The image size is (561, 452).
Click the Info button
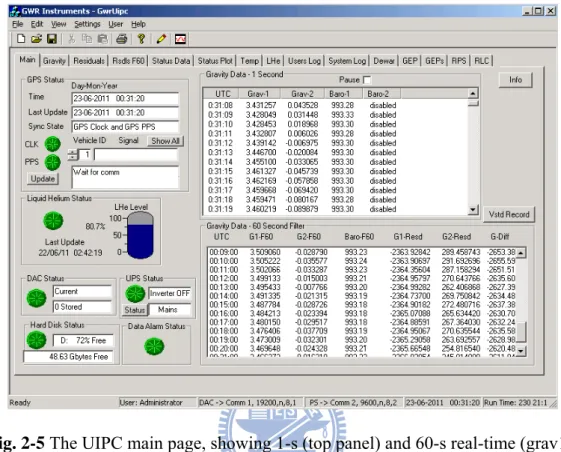pos(516,80)
